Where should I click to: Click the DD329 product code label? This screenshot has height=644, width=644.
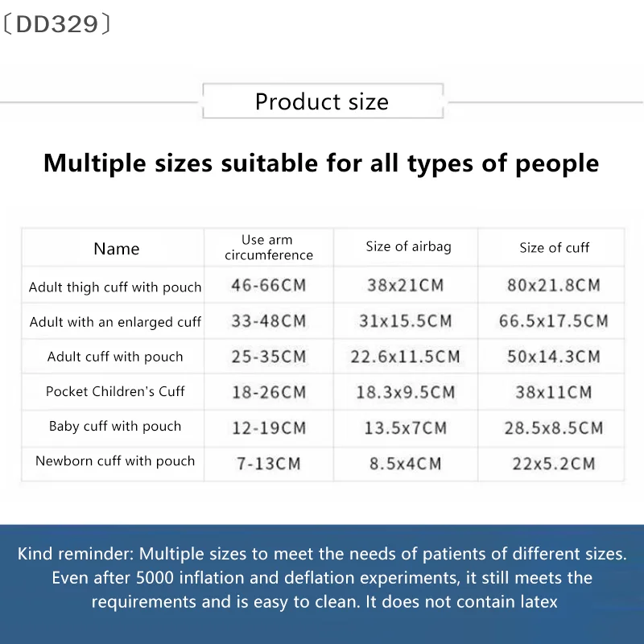[x=57, y=25]
